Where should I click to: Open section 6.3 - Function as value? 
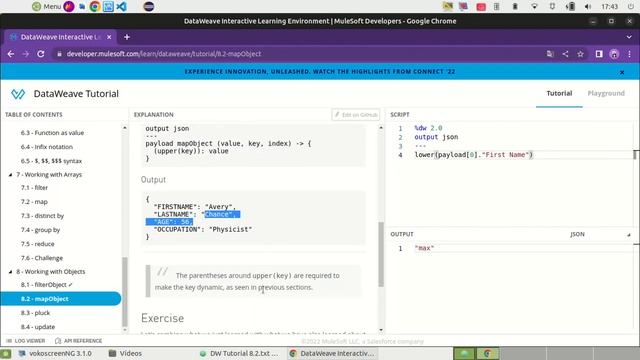pos(52,133)
